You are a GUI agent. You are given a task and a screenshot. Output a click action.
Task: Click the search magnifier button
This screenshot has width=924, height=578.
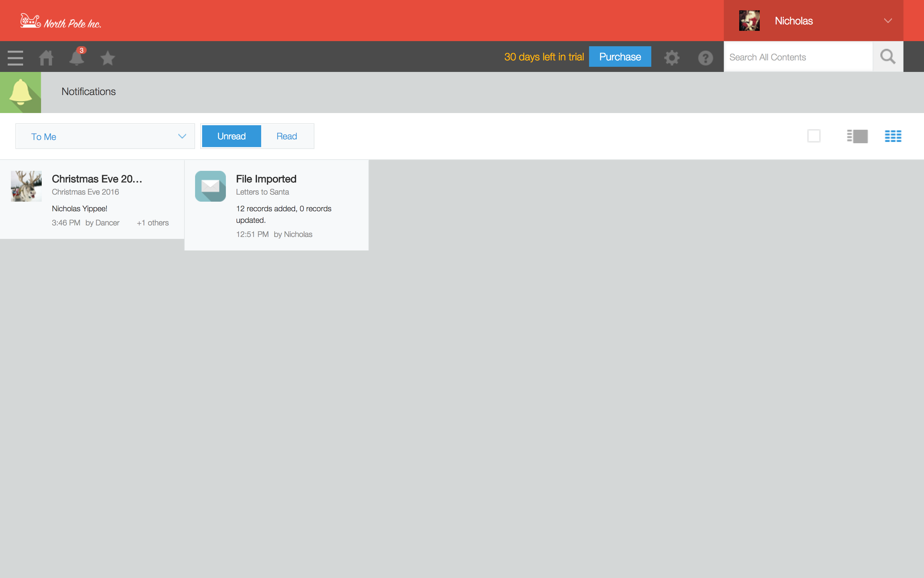coord(888,57)
